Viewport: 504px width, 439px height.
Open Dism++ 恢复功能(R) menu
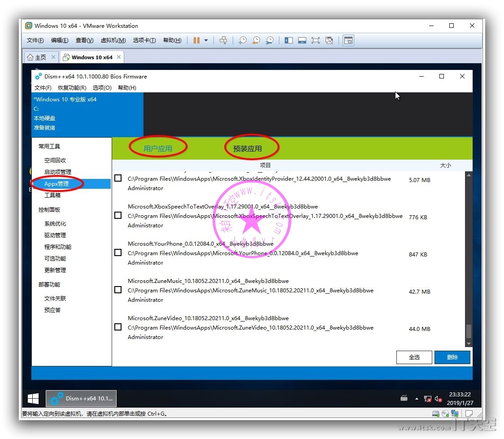coord(72,88)
